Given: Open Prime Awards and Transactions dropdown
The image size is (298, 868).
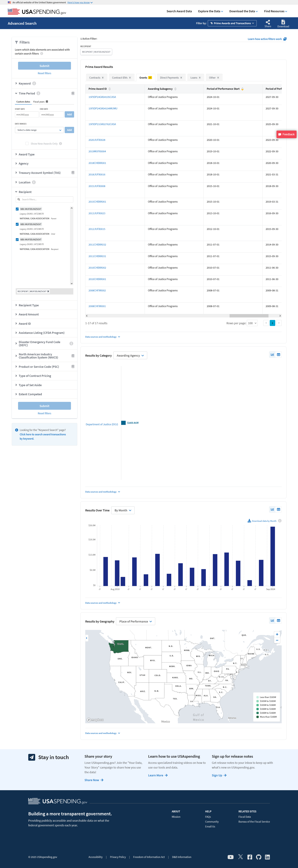Looking at the screenshot, I should pos(232,23).
